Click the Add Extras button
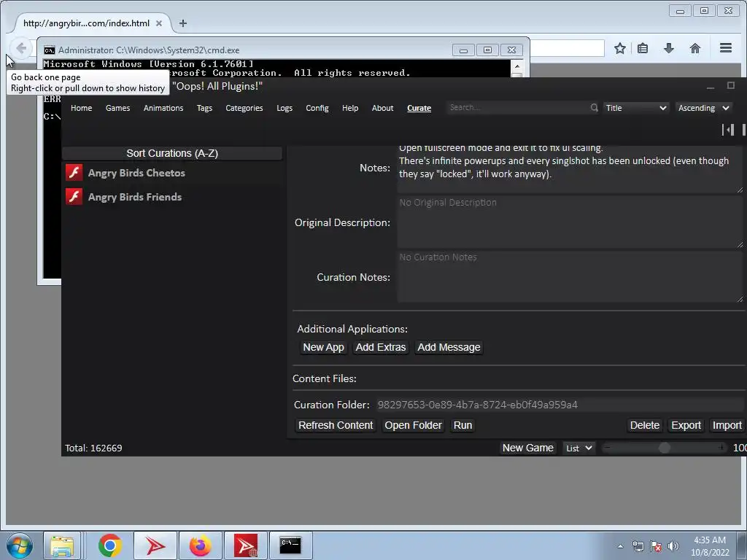The image size is (747, 560). pos(381,347)
